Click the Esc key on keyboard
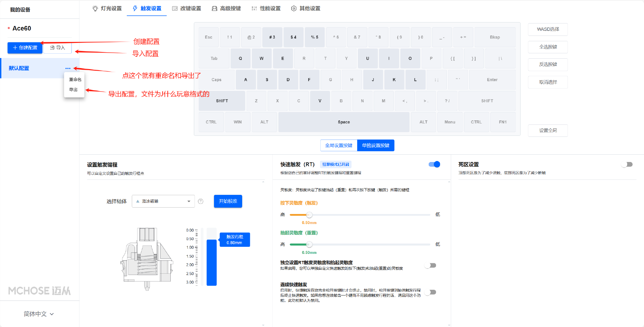Screen dimensions: 644x327 point(209,37)
